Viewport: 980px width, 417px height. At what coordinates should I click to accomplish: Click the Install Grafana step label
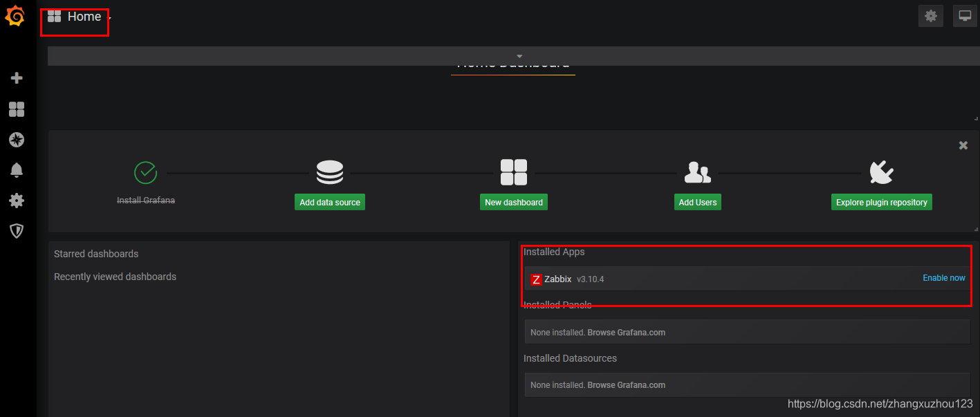146,201
